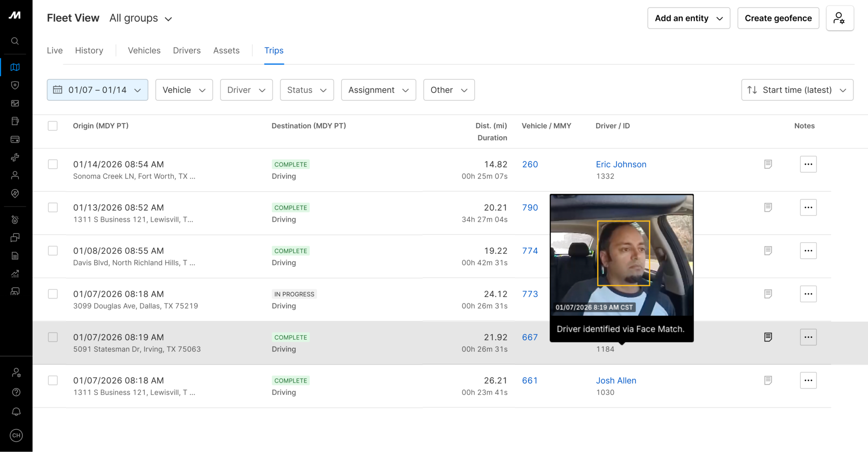Open the Vehicle filter dropdown
Screen dimensions: 868x452
[x=184, y=90]
